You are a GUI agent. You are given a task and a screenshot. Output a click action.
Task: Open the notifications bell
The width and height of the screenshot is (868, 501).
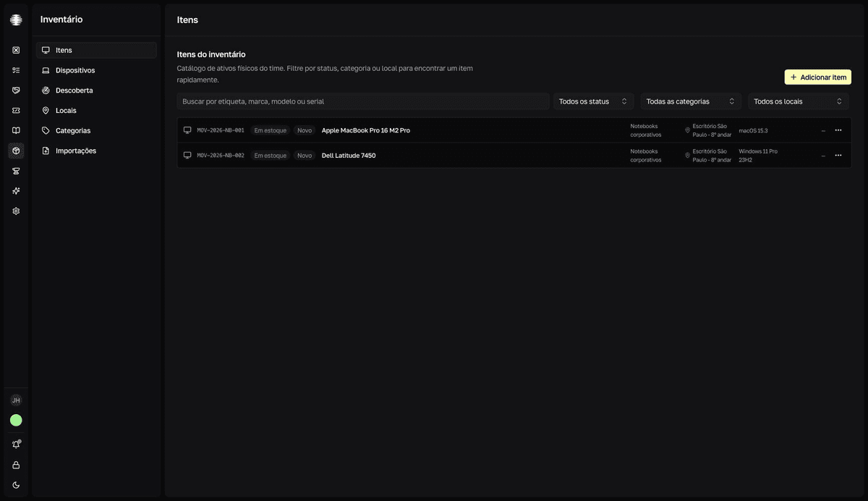point(16,445)
